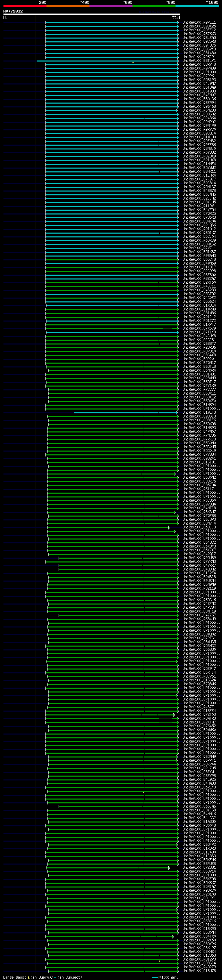222x980 pixels.
Task: Click the alignment bar of UniRef100_B3TLV1
Action: click(x=108, y=61)
